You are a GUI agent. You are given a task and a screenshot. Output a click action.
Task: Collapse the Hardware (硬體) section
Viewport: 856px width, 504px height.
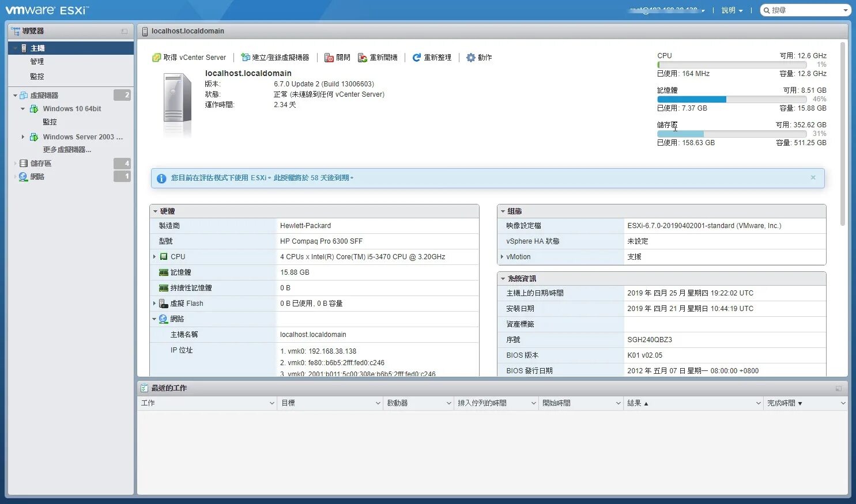click(156, 211)
